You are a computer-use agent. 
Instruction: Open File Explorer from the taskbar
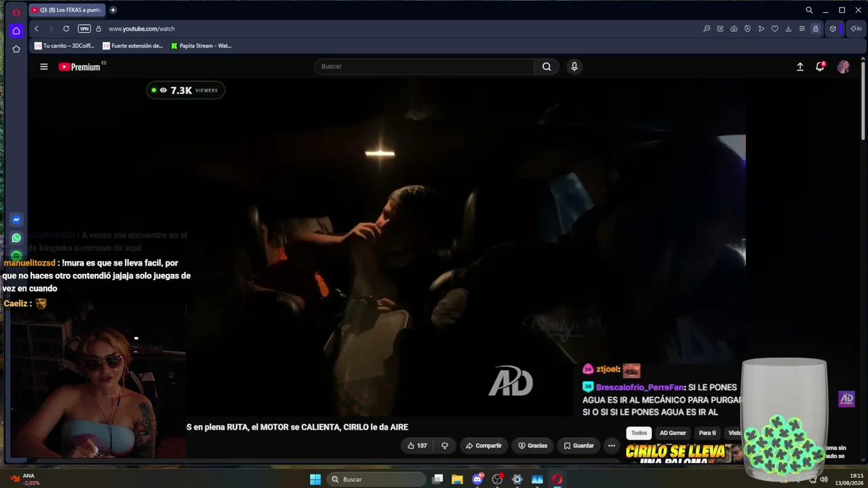point(458,479)
